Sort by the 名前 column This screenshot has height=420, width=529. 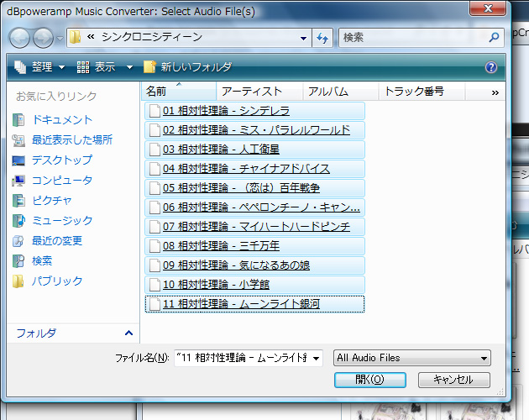tap(179, 92)
